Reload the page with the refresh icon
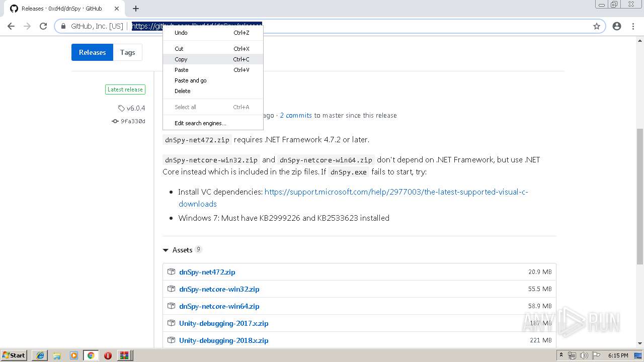Screen dimensions: 644x362 (43, 26)
